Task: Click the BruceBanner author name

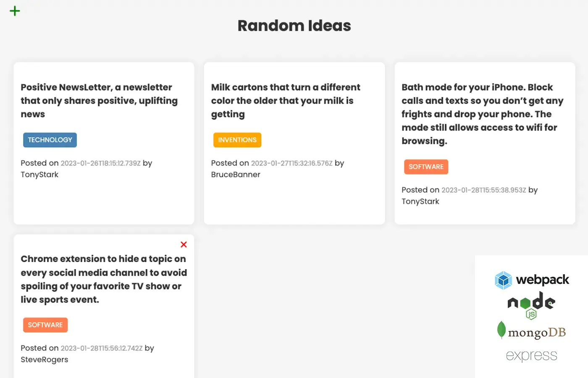Action: (236, 175)
